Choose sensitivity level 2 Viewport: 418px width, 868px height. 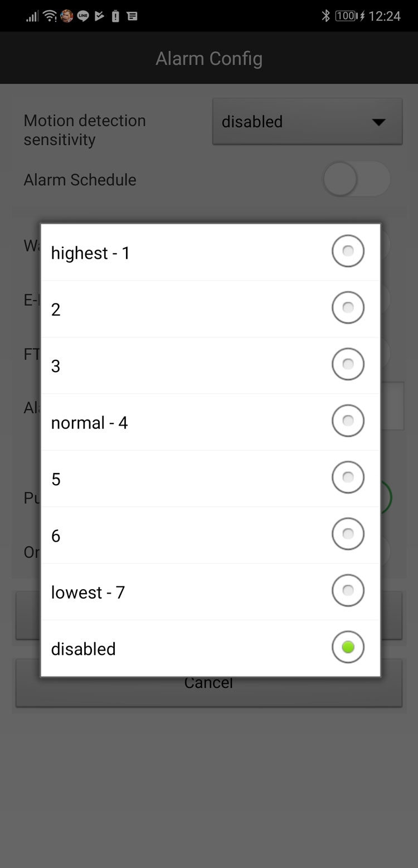[348, 308]
